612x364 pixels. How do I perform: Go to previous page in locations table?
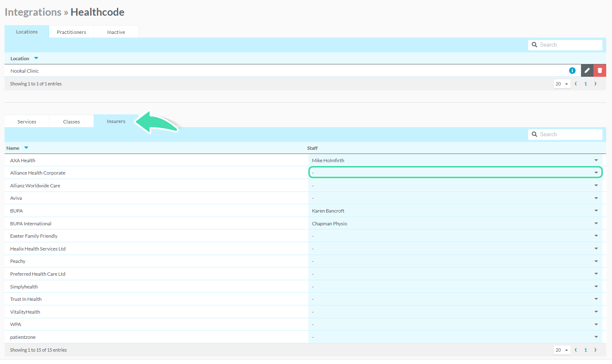576,84
